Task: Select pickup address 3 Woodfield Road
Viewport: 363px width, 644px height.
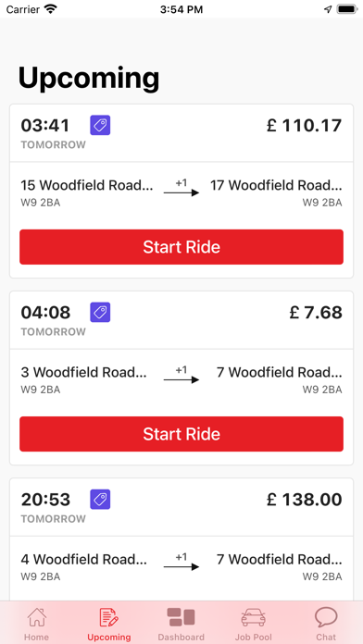Action: click(84, 373)
